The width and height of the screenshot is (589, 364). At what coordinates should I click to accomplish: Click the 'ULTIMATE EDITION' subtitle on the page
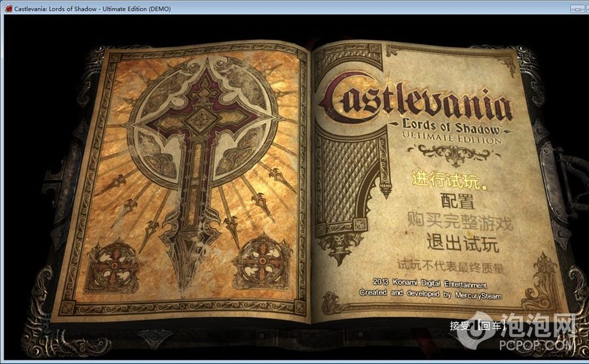point(452,137)
